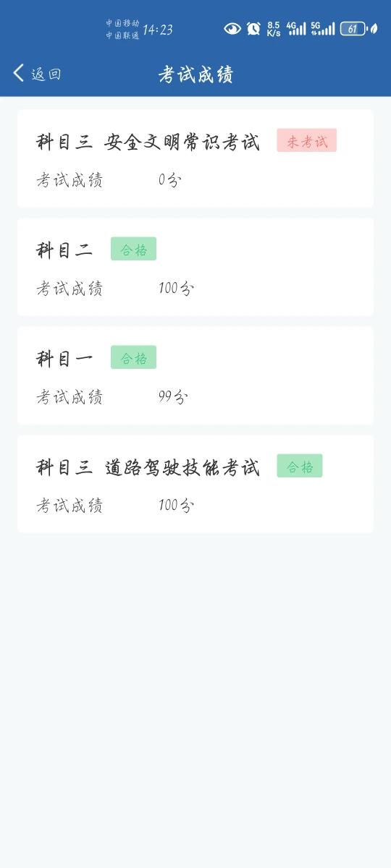This screenshot has width=391, height=868.
Task: Click the 99分 score for 科目一
Action: tap(173, 397)
